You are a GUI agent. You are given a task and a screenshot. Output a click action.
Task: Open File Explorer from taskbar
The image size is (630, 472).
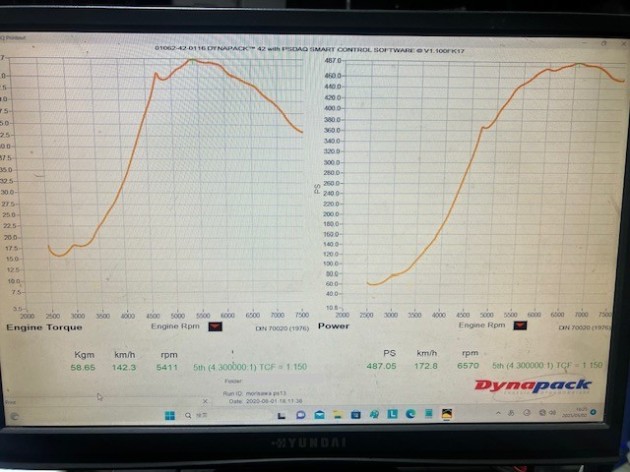coord(338,415)
